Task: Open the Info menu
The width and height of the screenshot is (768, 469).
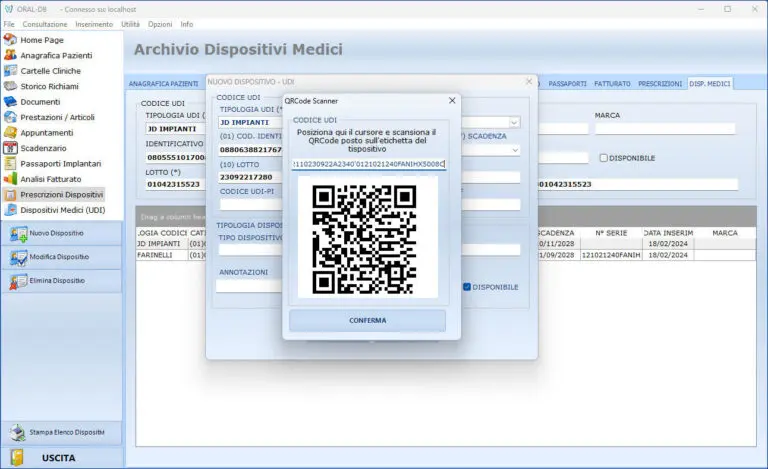Action: click(187, 24)
